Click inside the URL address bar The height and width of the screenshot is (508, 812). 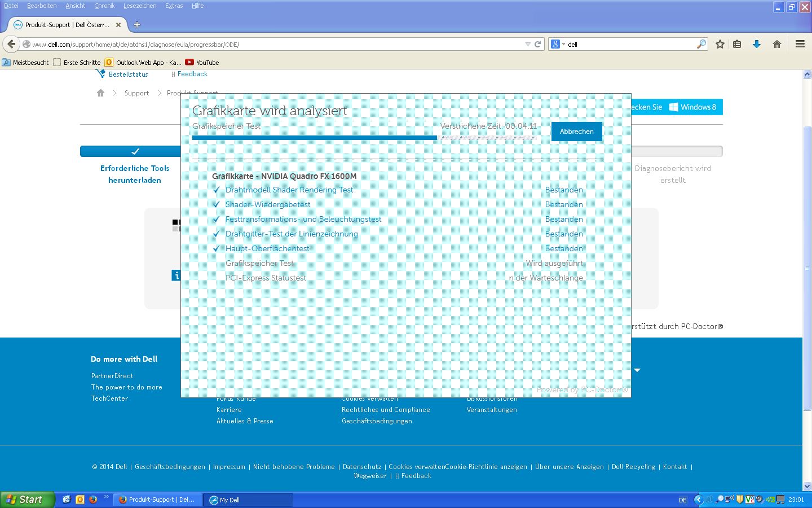(276, 44)
